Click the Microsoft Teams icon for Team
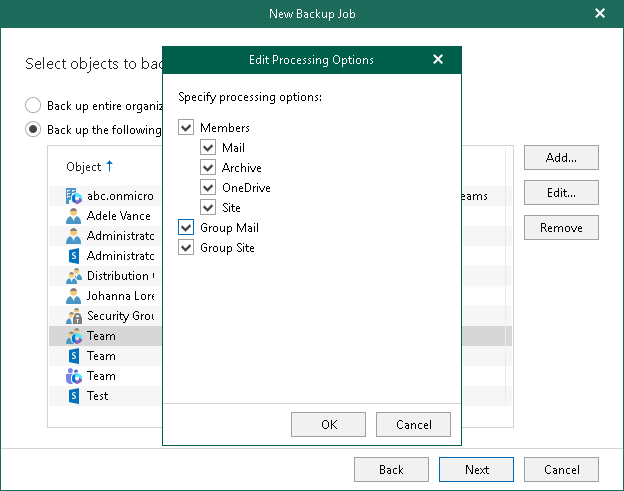The width and height of the screenshot is (624, 491). pos(73,376)
